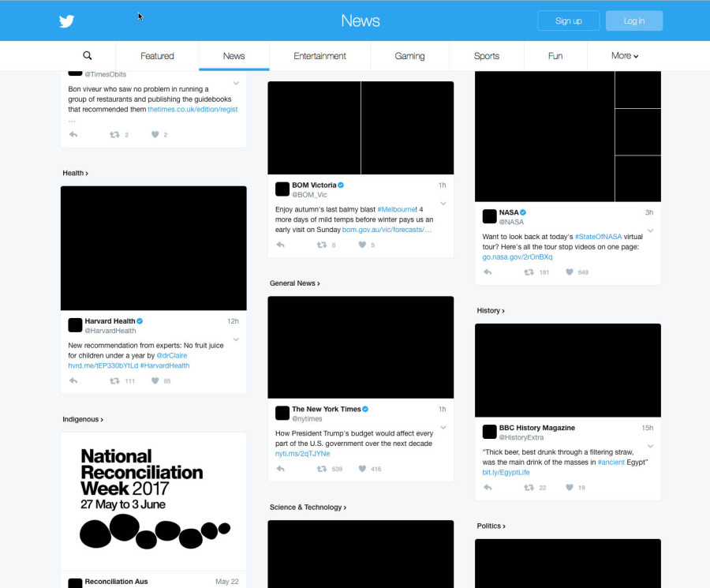
Task: Click the #Melbourne hashtag
Action: tap(396, 209)
